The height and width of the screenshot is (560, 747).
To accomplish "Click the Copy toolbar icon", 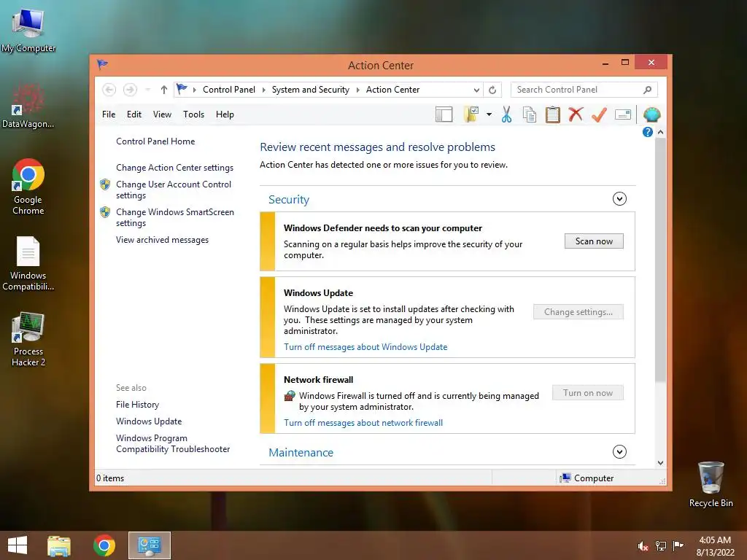I will click(530, 114).
